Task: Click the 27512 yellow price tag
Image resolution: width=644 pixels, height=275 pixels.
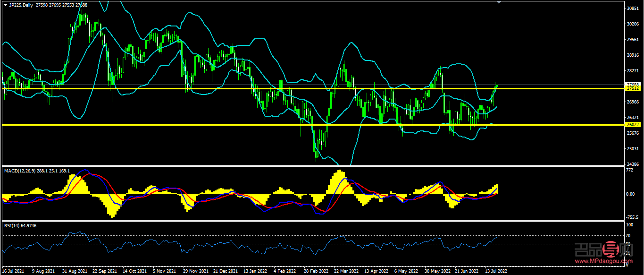Action: point(632,88)
